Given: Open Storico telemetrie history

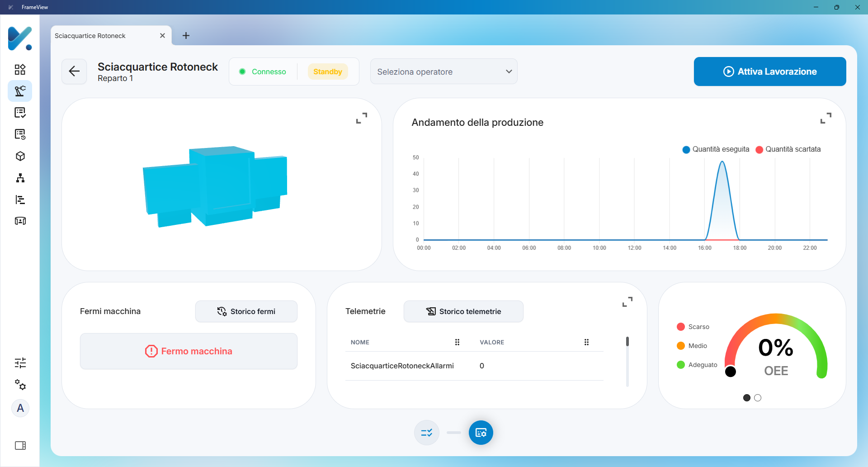Looking at the screenshot, I should 463,311.
